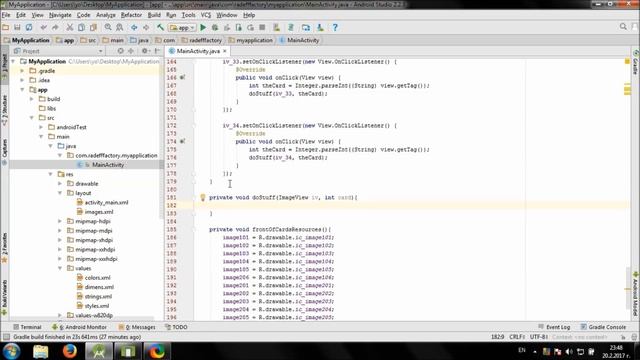Viewport: 640px width, 360px height.
Task: Open the Event Log
Action: click(554, 327)
